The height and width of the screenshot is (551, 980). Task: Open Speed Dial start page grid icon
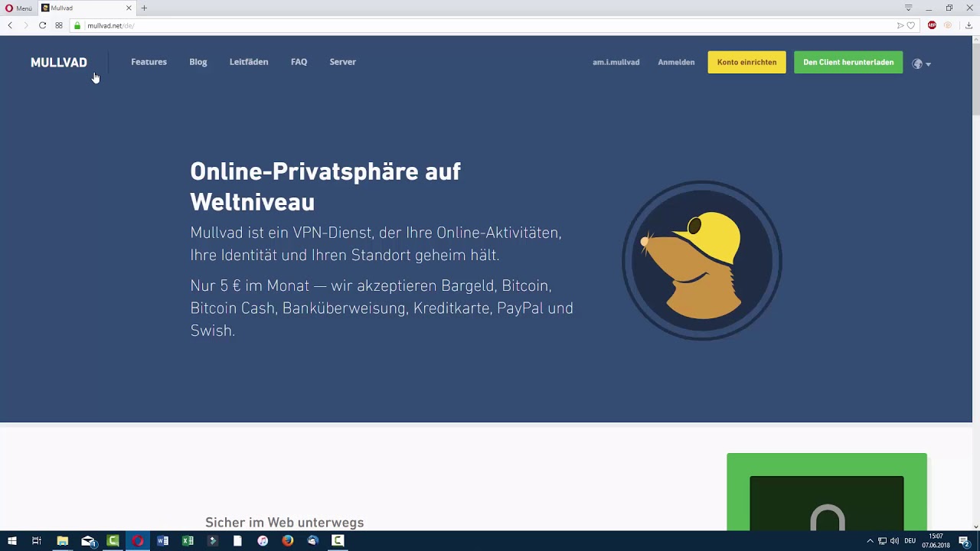point(59,25)
